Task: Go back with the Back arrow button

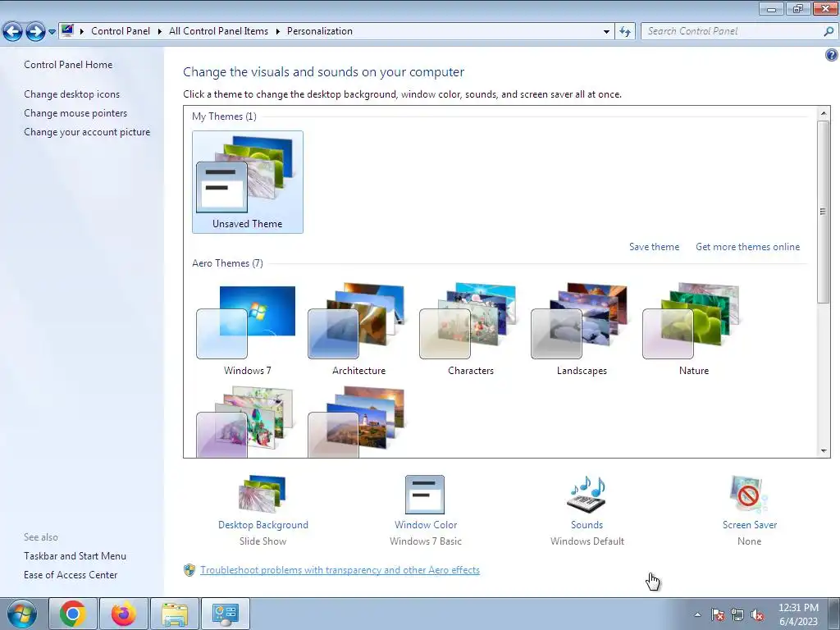Action: (13, 32)
